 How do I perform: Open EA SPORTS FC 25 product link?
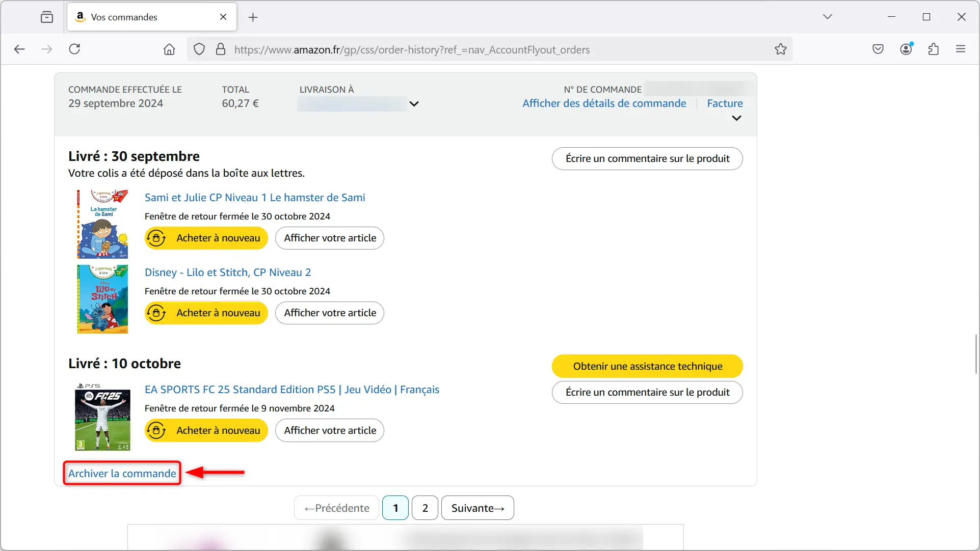292,390
